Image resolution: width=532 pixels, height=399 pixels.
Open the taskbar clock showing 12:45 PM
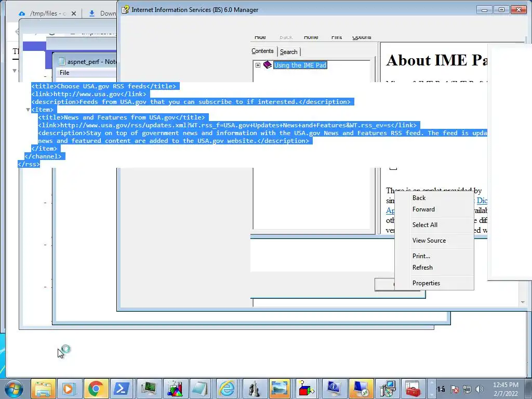point(506,389)
